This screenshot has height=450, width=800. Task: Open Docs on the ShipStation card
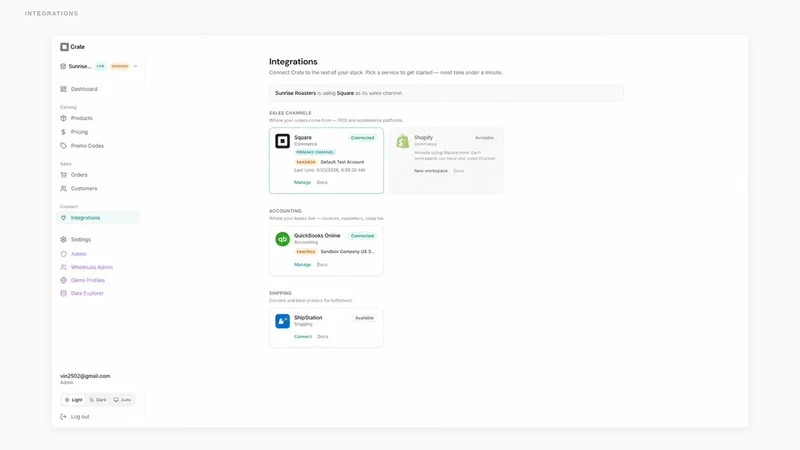[323, 337]
